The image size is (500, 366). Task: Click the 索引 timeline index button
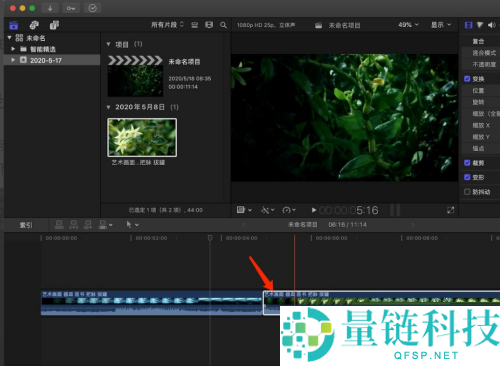26,225
